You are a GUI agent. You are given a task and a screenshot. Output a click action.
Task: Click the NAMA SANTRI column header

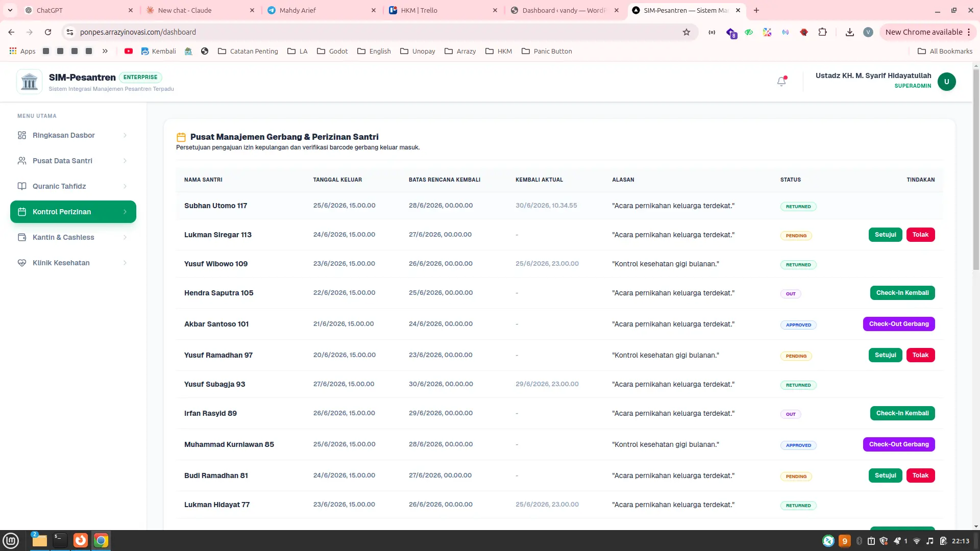pos(203,180)
